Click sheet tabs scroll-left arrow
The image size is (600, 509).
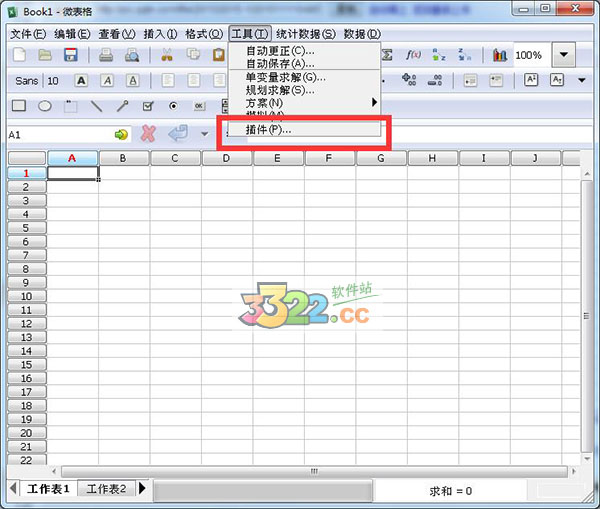tap(13, 488)
